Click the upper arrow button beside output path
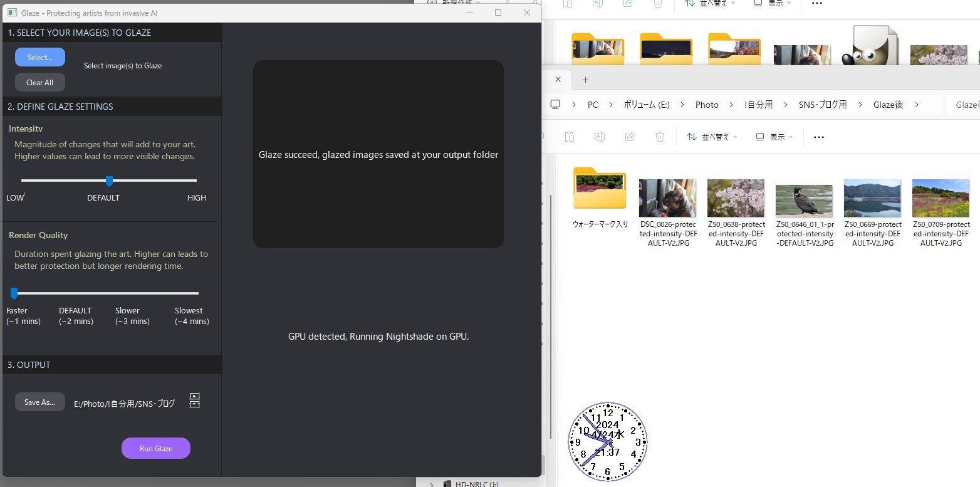Screen dimensions: 980x487 (195, 396)
